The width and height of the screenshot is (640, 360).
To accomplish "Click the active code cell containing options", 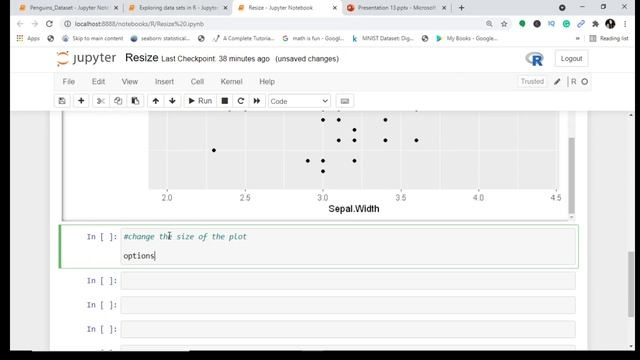I will click(x=348, y=247).
